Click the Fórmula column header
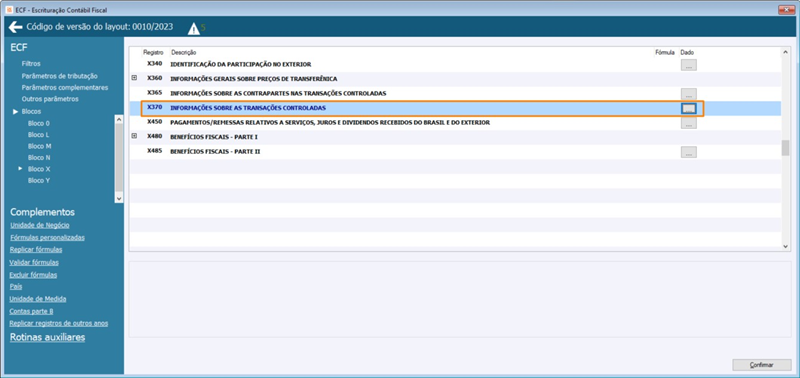The width and height of the screenshot is (800, 378). pos(665,53)
